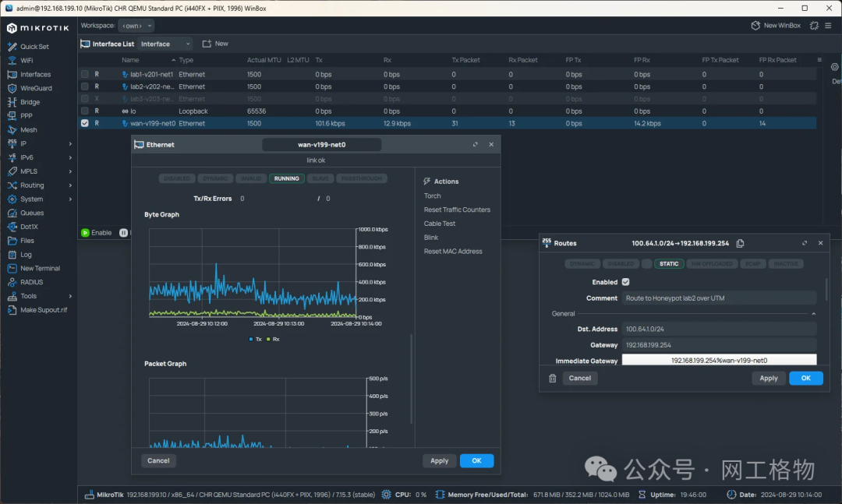
Task: Toggle the route Enabled checkbox
Action: [x=625, y=282]
